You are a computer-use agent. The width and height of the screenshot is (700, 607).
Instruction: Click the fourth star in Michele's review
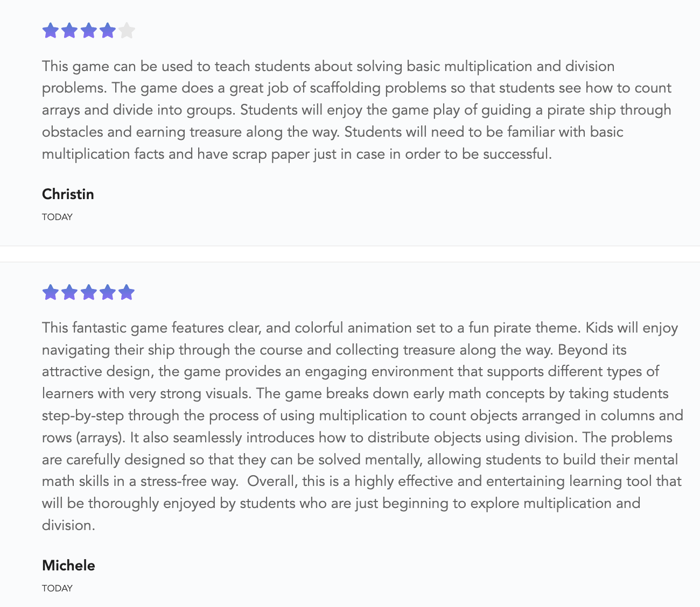[108, 292]
